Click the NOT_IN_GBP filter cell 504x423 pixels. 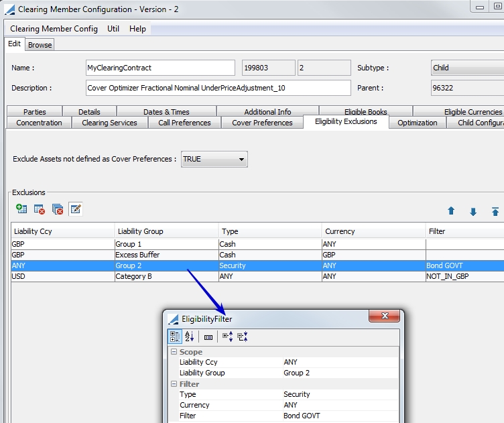464,276
